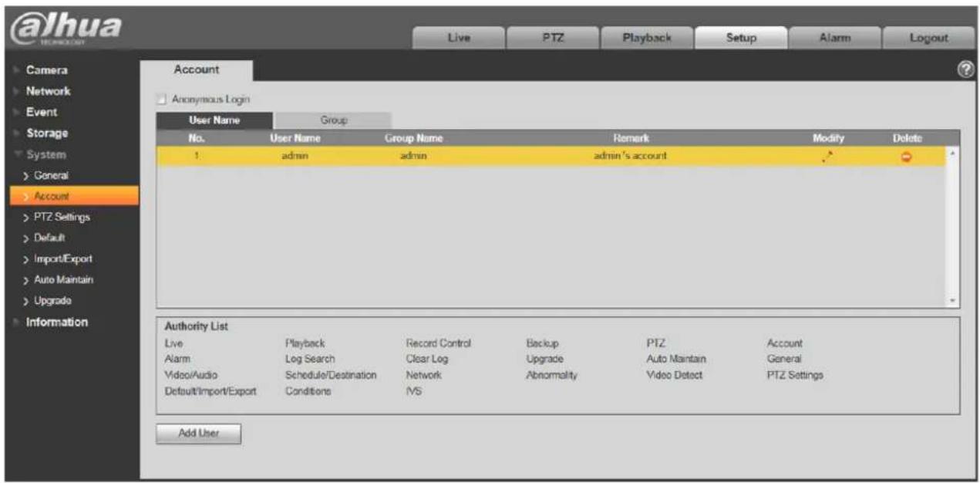
Task: Click the Logout tab
Action: click(928, 38)
